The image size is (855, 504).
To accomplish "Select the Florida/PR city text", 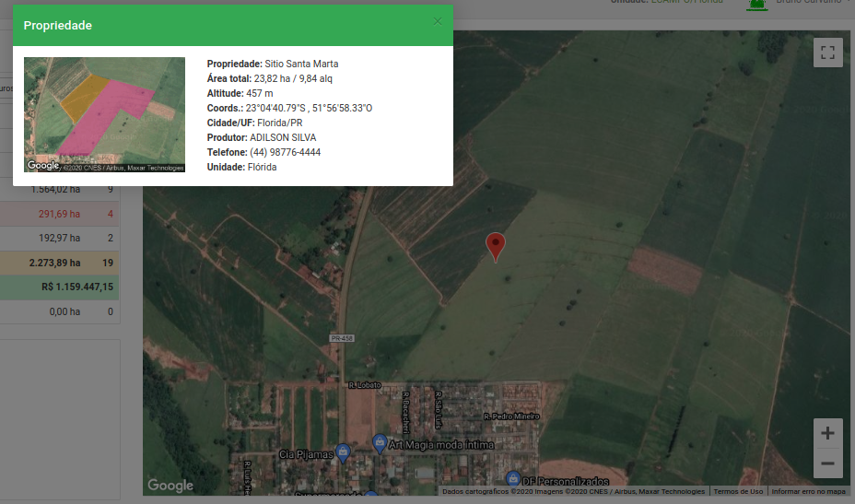I will point(280,123).
